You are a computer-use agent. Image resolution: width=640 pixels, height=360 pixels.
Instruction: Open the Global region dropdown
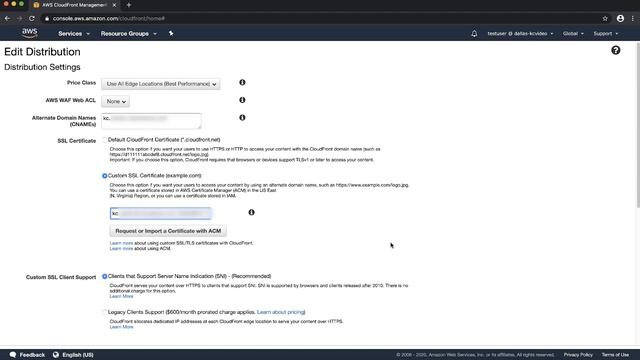click(x=573, y=33)
